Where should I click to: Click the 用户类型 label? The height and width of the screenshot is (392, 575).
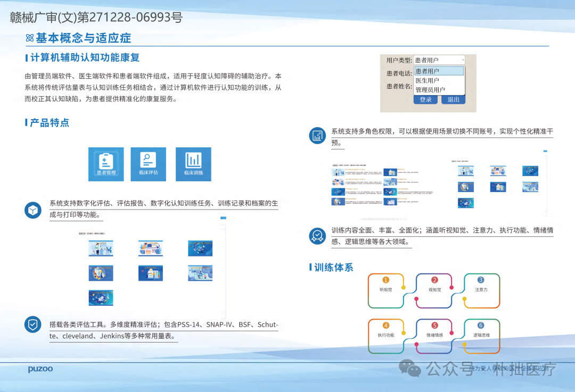click(x=399, y=61)
